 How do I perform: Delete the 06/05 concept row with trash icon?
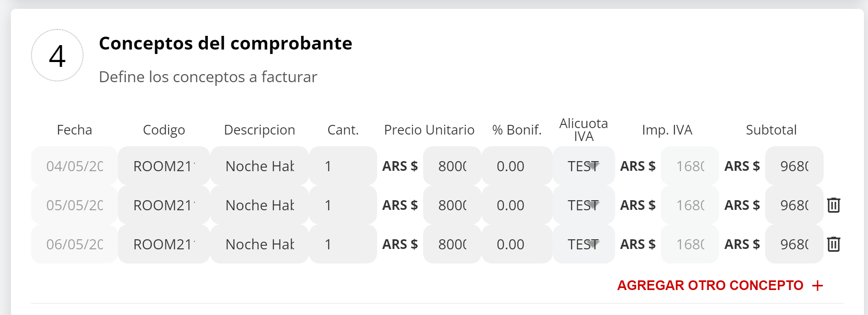(x=834, y=244)
